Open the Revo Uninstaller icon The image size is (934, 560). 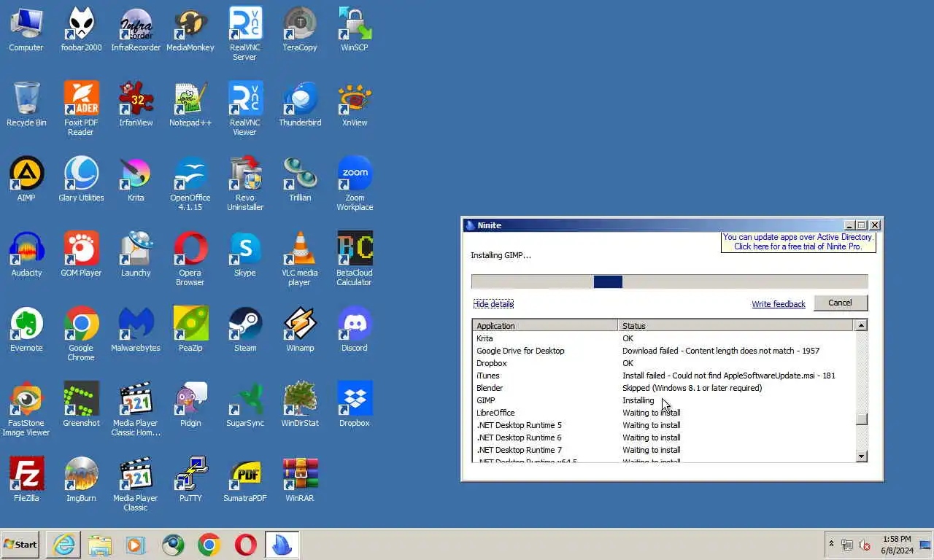point(245,184)
